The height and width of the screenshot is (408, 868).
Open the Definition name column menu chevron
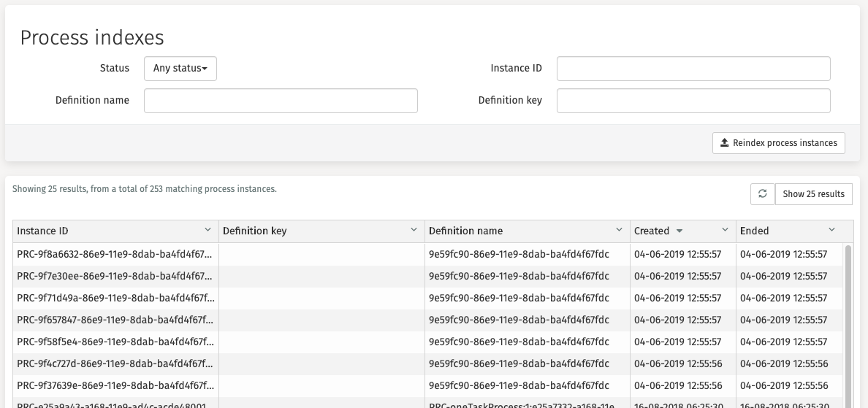point(619,230)
